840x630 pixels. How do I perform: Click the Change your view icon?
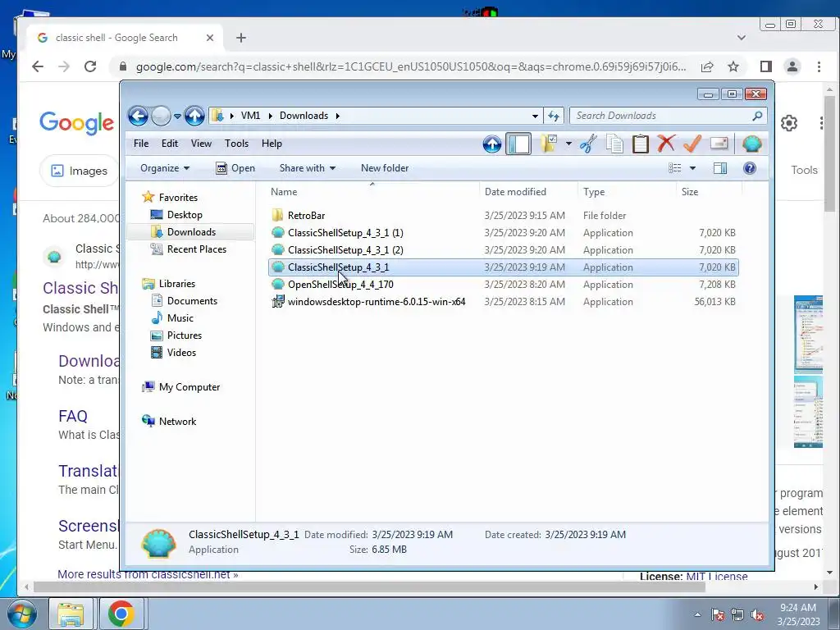point(675,168)
